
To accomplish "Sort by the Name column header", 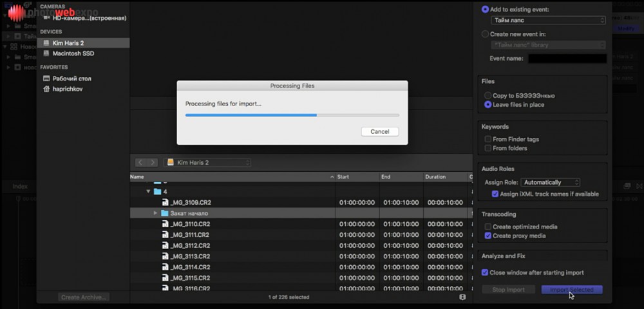I will [x=232, y=177].
